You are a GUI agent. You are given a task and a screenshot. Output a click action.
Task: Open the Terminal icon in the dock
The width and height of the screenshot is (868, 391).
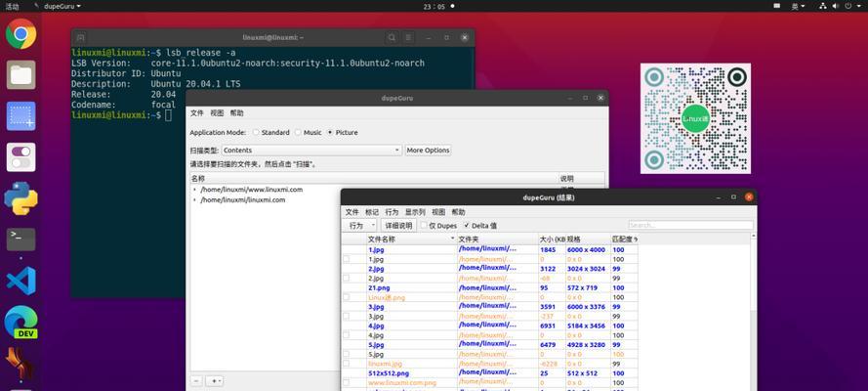[x=21, y=239]
